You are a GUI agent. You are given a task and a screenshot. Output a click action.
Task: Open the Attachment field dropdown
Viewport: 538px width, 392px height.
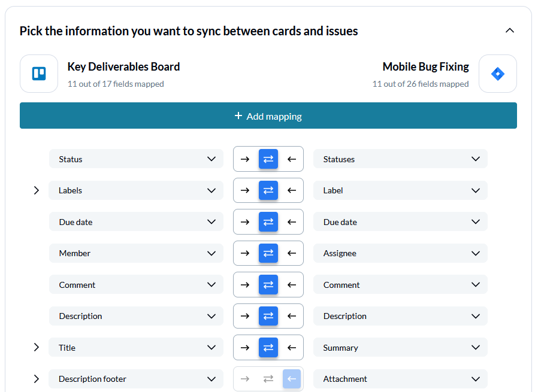click(400, 379)
